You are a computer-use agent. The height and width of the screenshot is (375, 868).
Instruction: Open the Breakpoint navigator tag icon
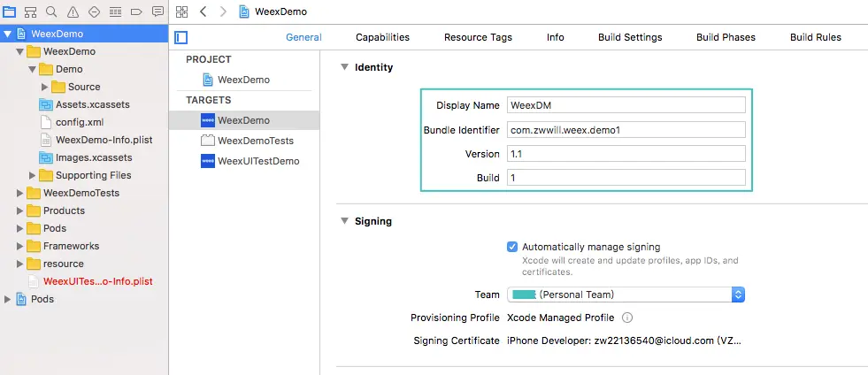137,11
